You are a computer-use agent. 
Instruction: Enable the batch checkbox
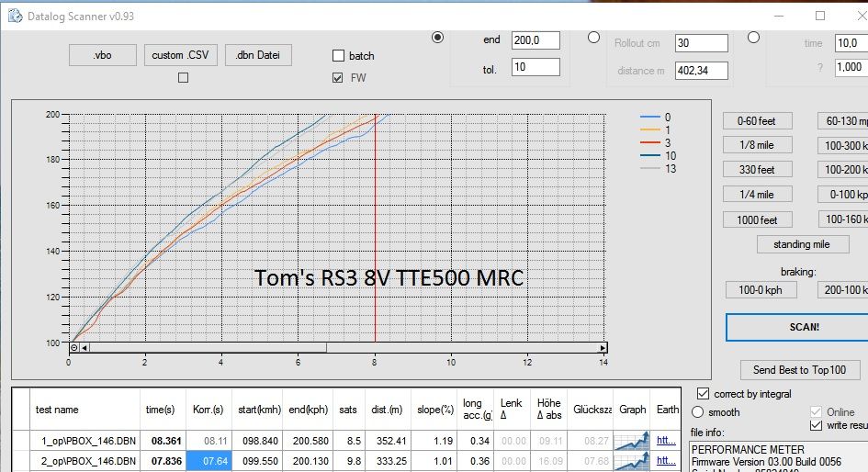[x=338, y=56]
